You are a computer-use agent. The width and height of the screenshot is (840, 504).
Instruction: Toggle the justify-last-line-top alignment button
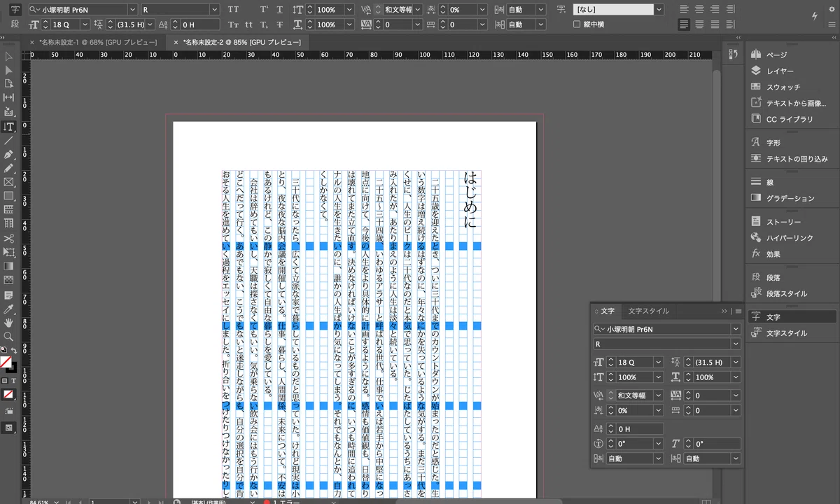click(684, 24)
